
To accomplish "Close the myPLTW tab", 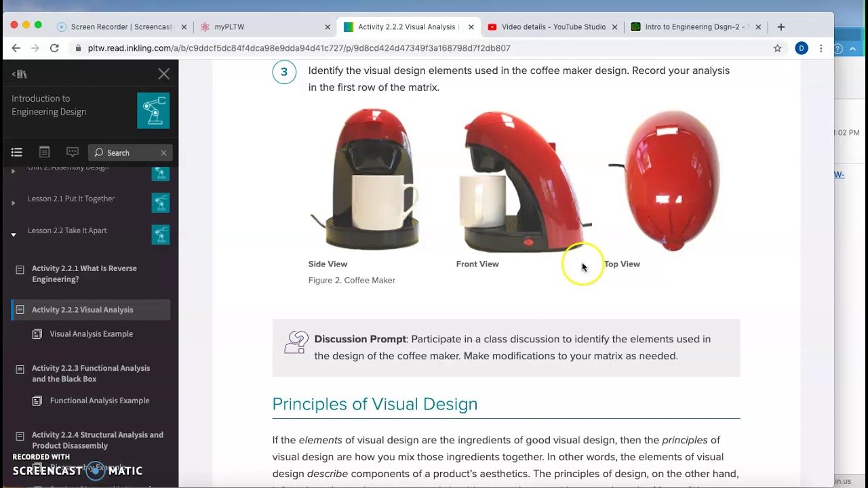I will [328, 27].
